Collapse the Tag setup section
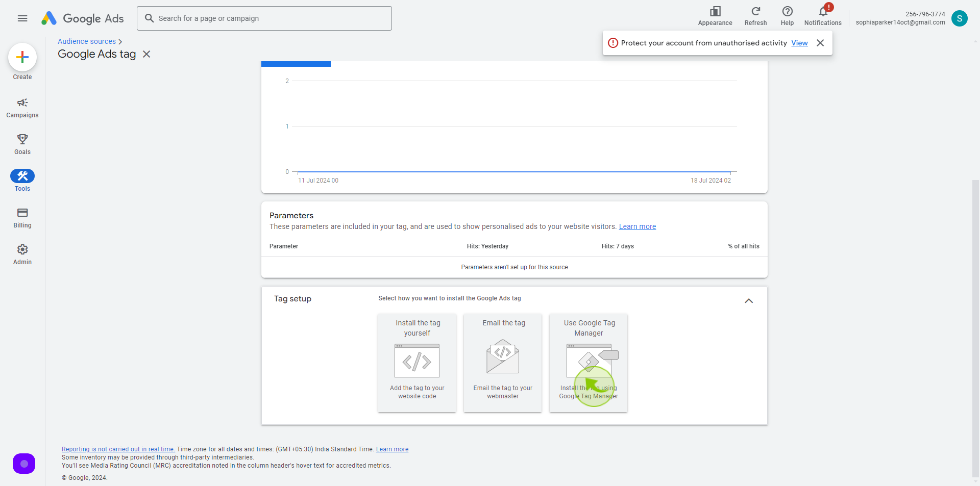Viewport: 980px width, 486px height. 749,301
